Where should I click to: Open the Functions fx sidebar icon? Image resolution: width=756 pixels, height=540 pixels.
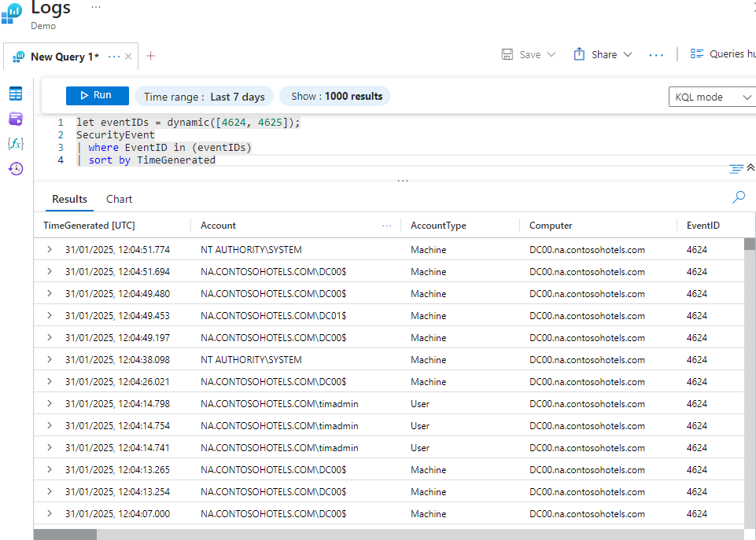coord(16,144)
